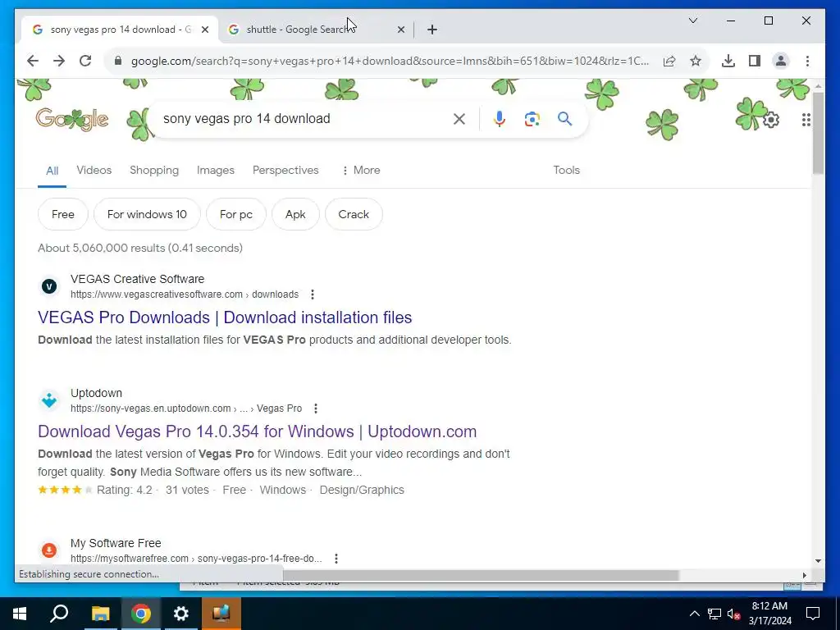Image resolution: width=840 pixels, height=630 pixels.
Task: Apply the Crack filter chip
Action: (354, 214)
